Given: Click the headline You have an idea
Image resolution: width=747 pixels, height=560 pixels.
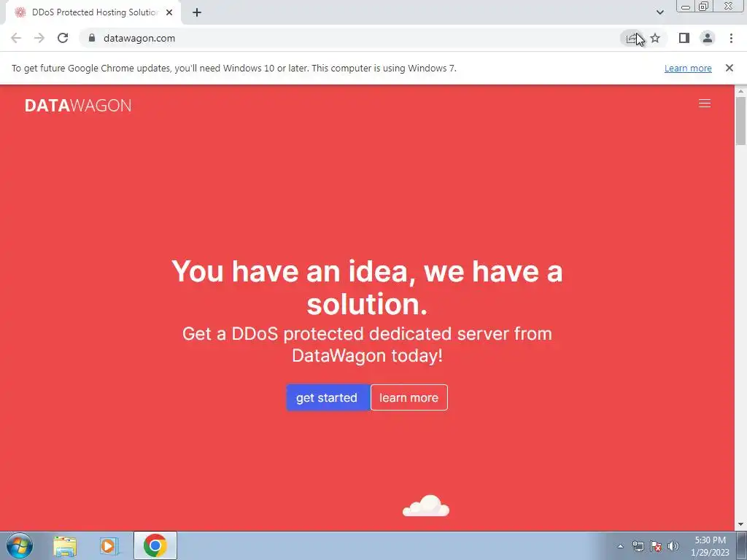Looking at the screenshot, I should [367, 287].
